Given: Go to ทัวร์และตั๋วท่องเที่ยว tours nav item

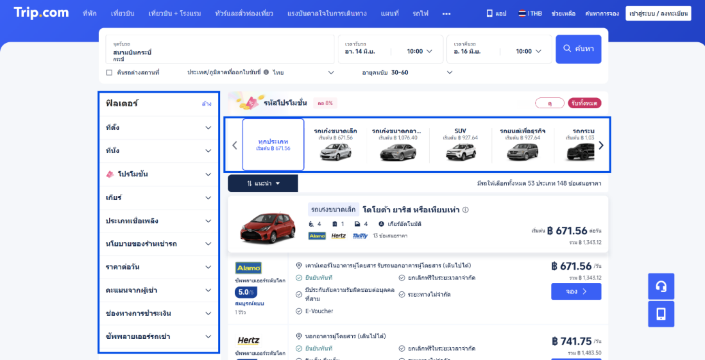Looking at the screenshot, I should click(244, 13).
